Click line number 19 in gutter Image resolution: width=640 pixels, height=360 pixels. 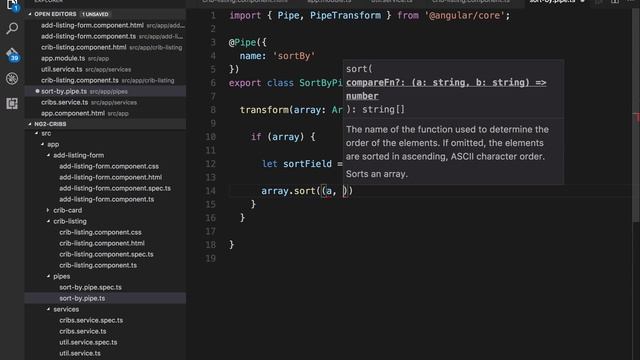[x=211, y=258]
